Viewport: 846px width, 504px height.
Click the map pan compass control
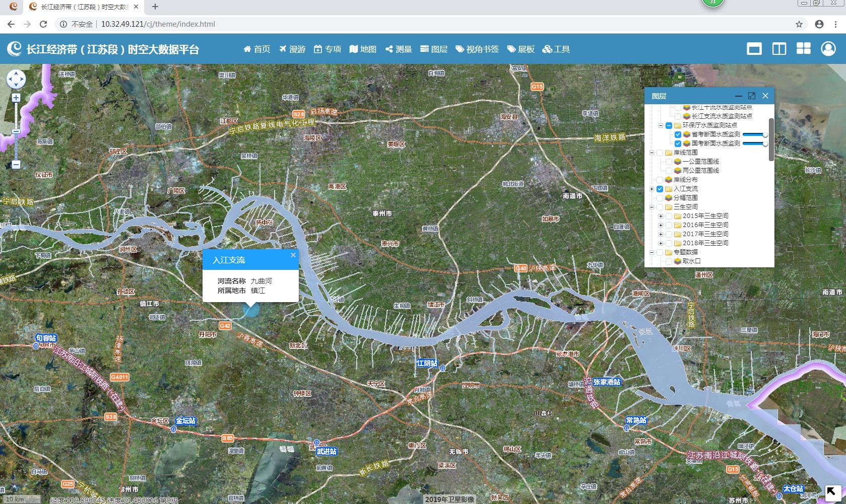click(16, 79)
